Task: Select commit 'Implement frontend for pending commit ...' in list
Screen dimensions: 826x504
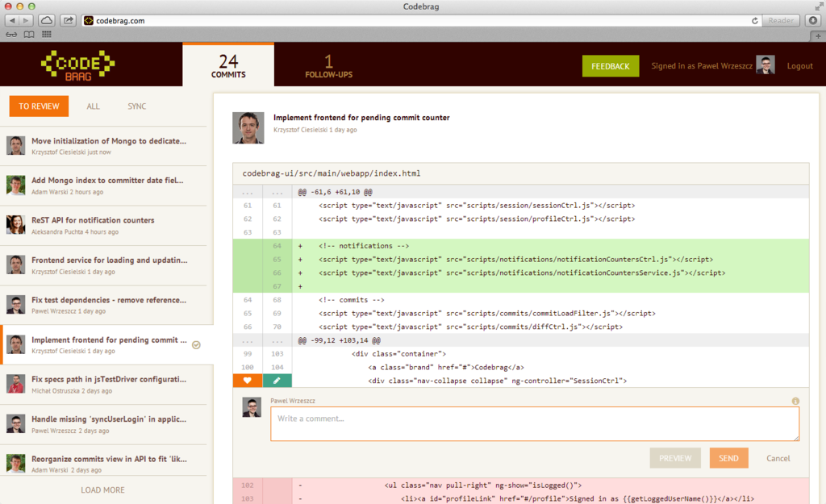Action: point(106,345)
